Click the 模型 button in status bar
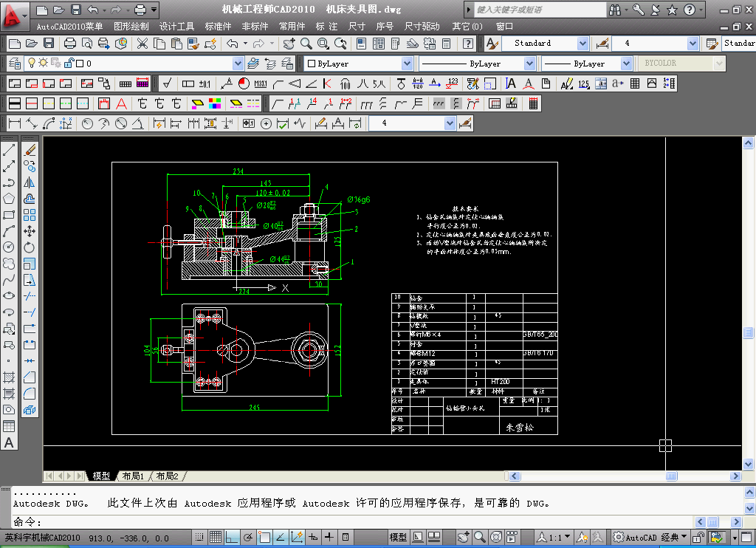 click(x=398, y=537)
